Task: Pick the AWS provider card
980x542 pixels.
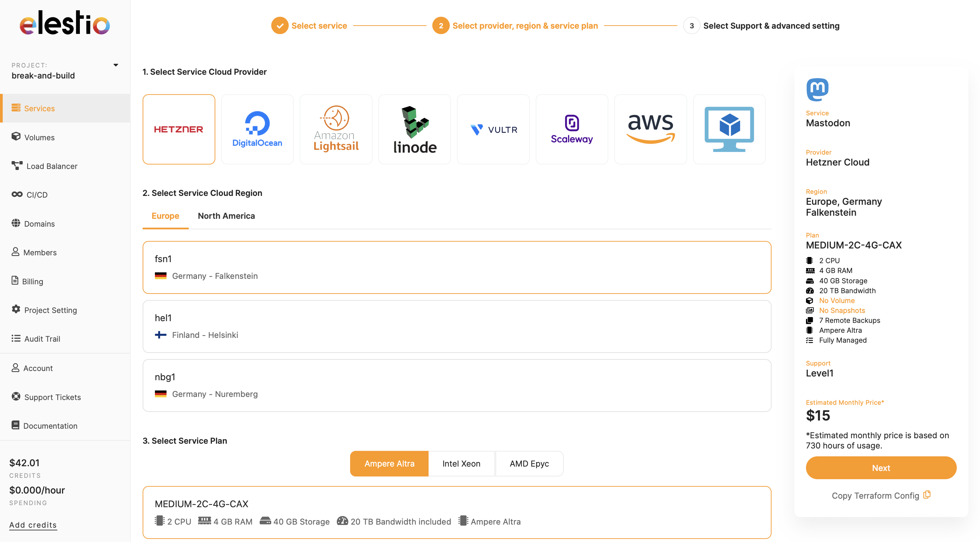Action: [650, 129]
